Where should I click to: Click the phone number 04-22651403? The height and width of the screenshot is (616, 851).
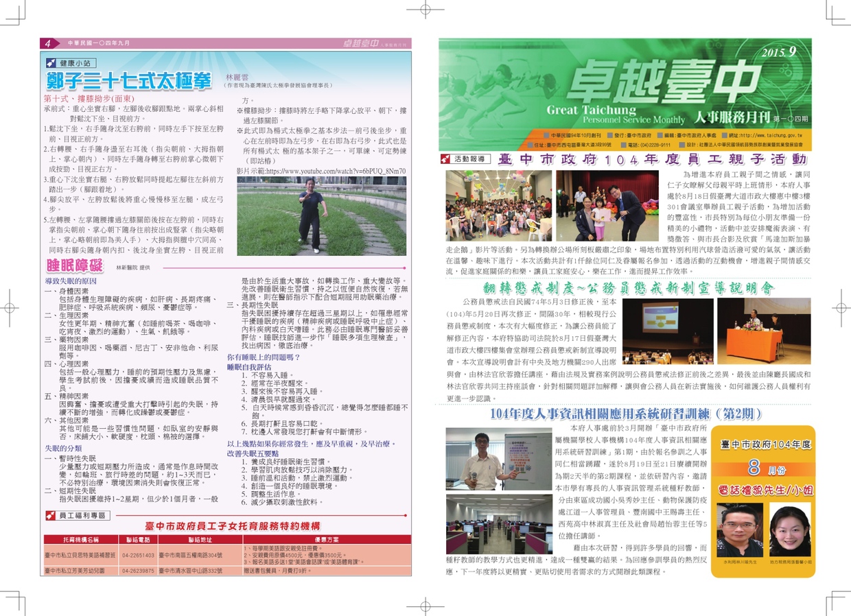coord(138,554)
